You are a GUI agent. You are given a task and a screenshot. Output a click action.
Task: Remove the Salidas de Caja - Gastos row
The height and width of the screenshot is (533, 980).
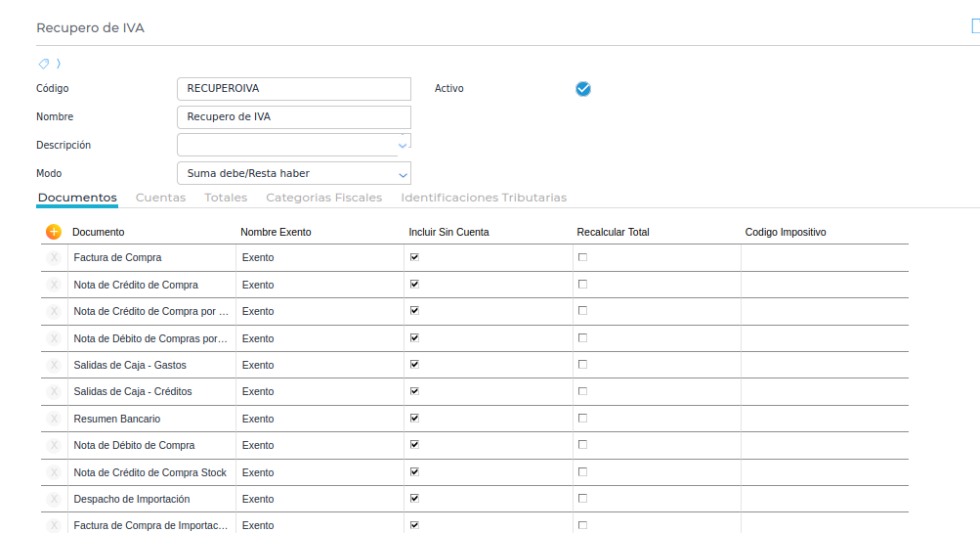coord(54,365)
